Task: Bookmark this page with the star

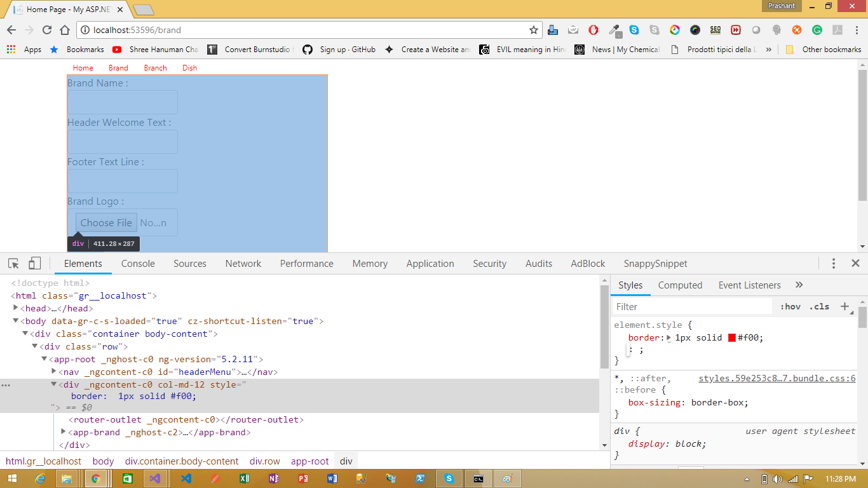Action: pos(534,30)
